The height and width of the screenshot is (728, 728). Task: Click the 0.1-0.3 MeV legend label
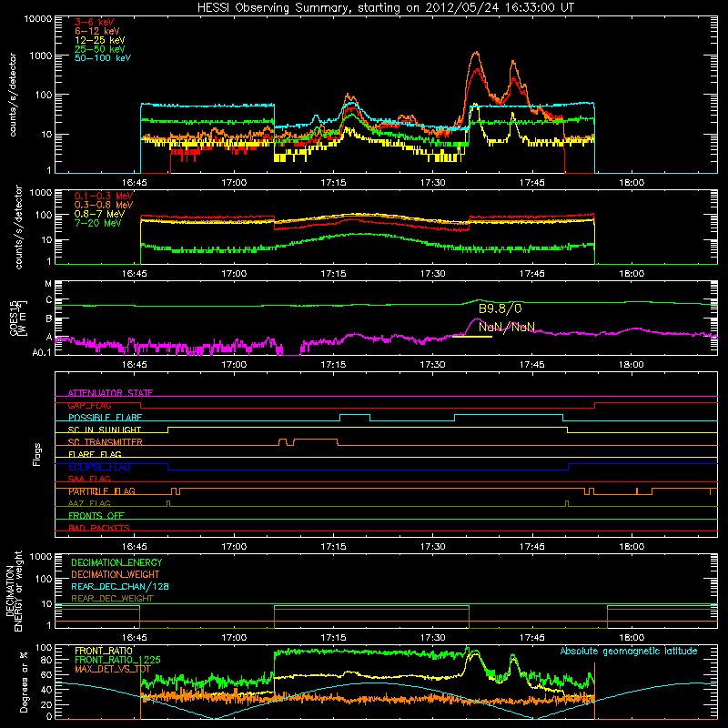click(x=104, y=196)
